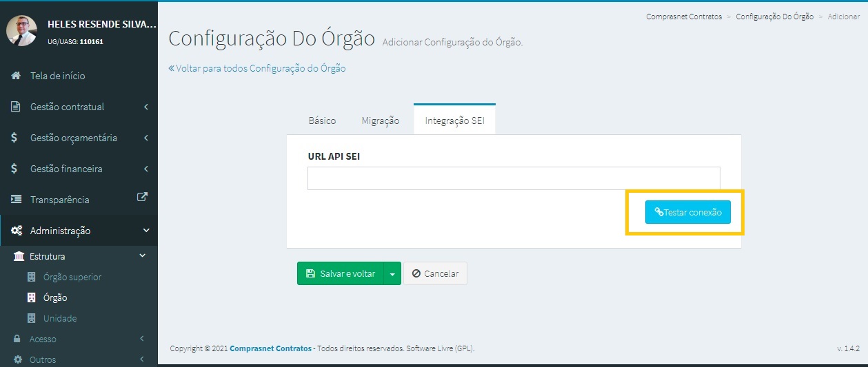This screenshot has height=367, width=868.
Task: Expand the Outros submenu chevron
Action: point(141,359)
